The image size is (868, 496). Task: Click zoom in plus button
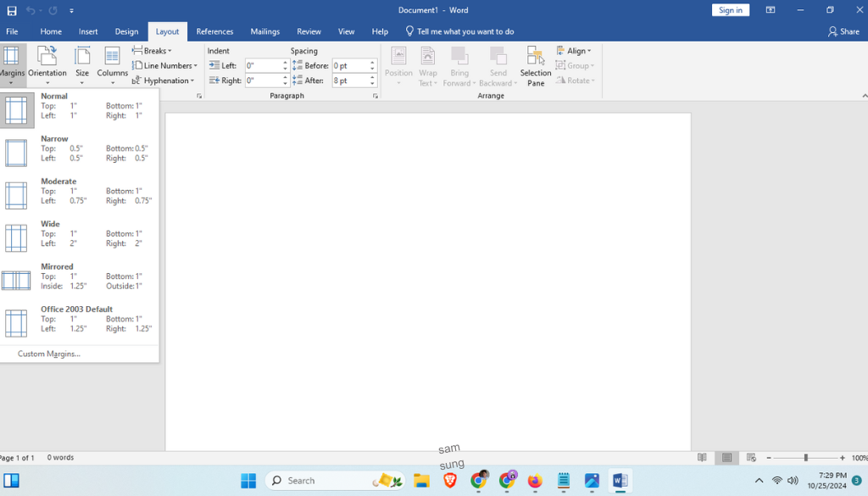tap(843, 458)
